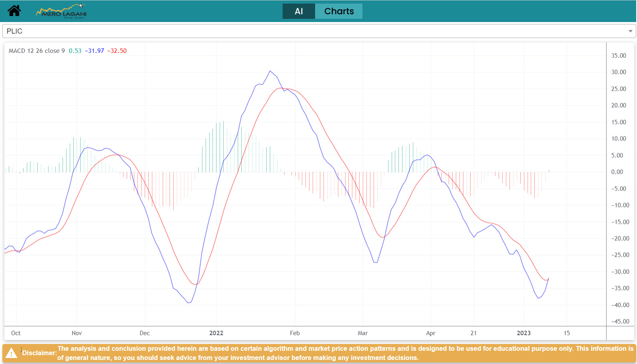Screen dimensions: 637x364
Task: Select the green histogram value 0.53
Action: click(x=75, y=51)
